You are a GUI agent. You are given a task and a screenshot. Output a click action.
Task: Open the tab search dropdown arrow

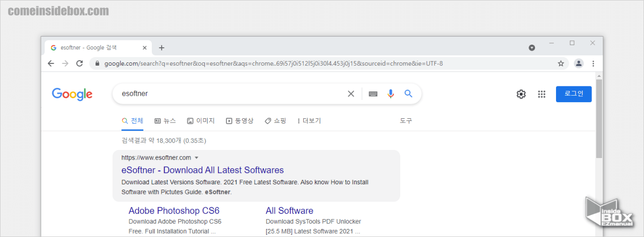[532, 48]
